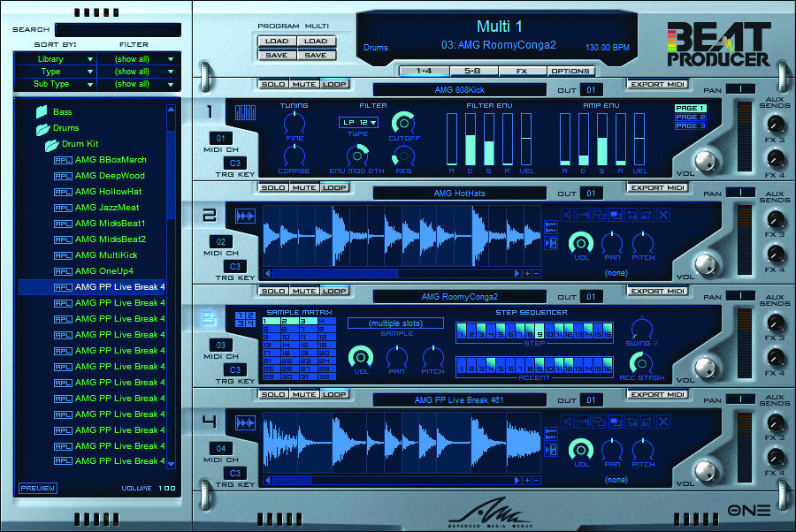Viewport: 796px width, 532px height.
Task: Click the speaker audition icon in slot 4
Action: pos(568,422)
